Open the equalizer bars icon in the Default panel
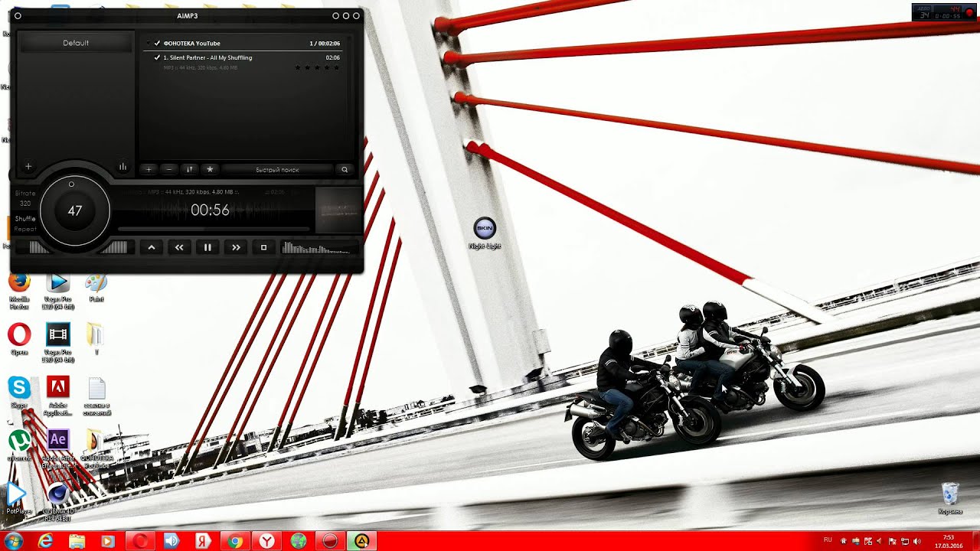 coord(122,166)
